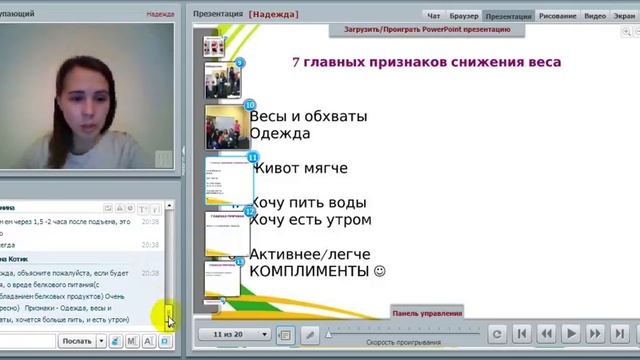Click the pause overlay on webcam video
The width and height of the screenshot is (640, 360).
[164, 159]
